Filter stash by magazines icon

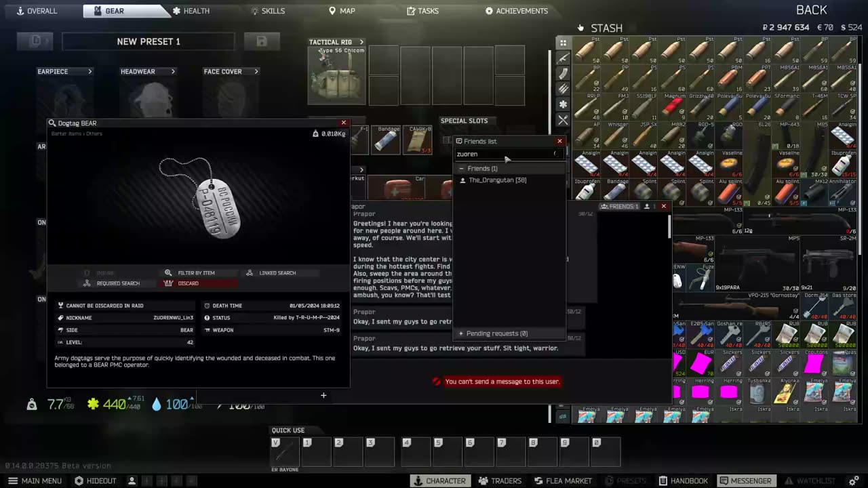coord(563,74)
